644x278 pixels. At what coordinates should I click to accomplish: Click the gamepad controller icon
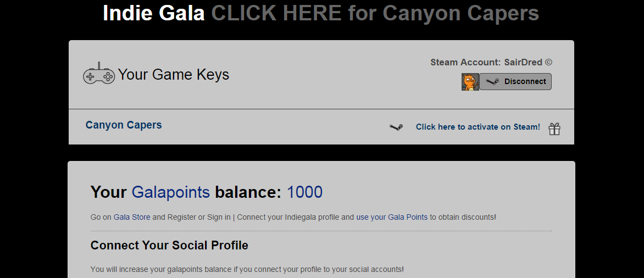tap(99, 74)
